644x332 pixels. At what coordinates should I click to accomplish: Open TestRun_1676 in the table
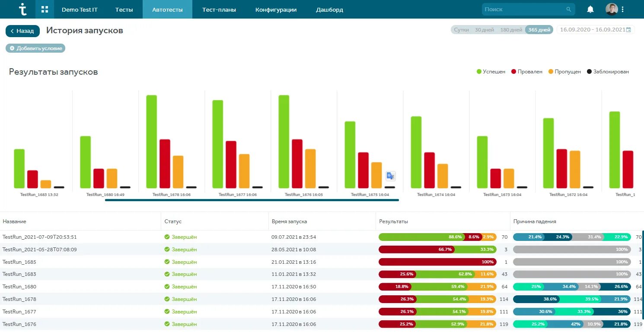[19, 324]
